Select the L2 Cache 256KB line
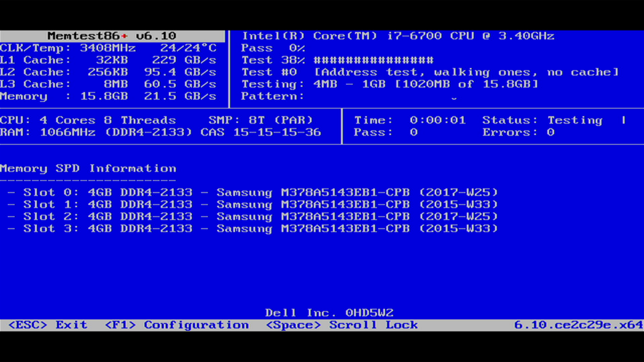The width and height of the screenshot is (644, 362). pyautogui.click(x=63, y=72)
